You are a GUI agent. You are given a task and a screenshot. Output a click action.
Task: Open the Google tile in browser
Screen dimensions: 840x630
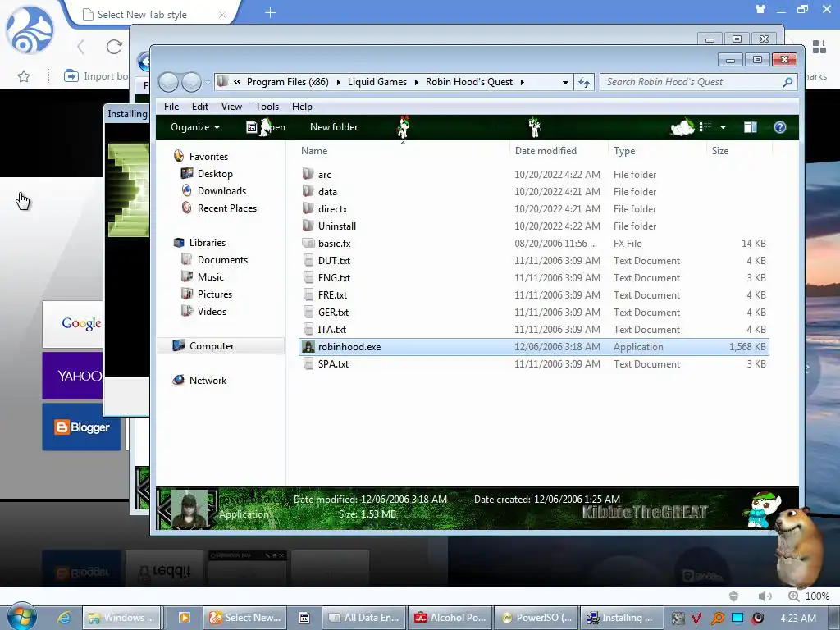point(73,323)
